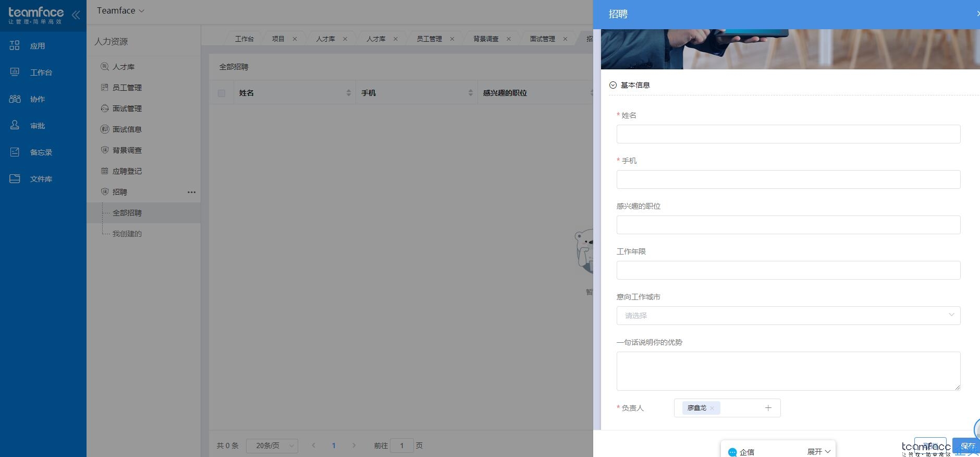
Task: Click the 员工管理 module icon
Action: click(x=104, y=87)
